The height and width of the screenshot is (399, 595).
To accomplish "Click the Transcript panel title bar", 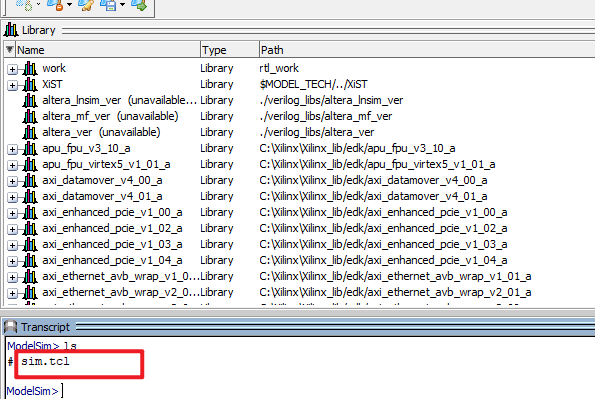I will click(x=298, y=327).
